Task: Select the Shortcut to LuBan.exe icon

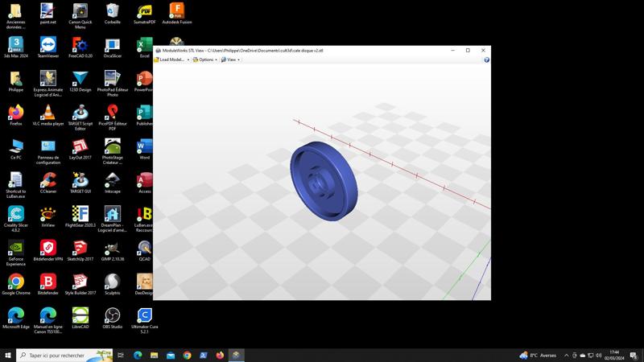Action: point(16,185)
